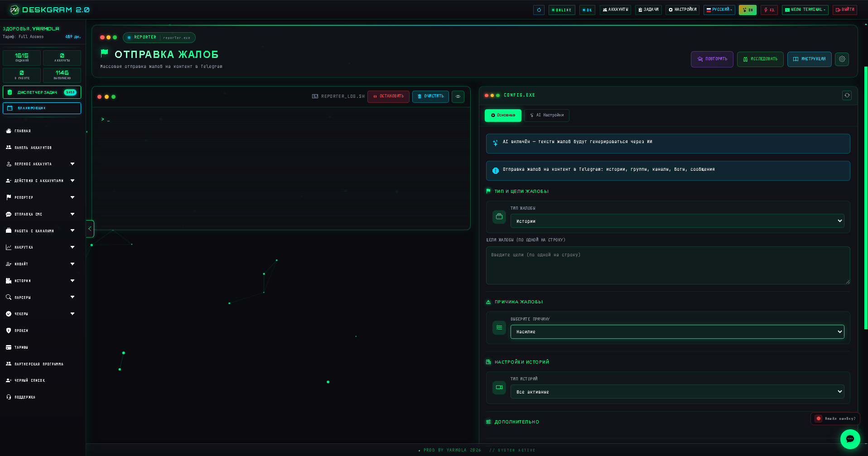The image size is (868, 456).
Task: Switch to the Основные tab
Action: click(503, 115)
